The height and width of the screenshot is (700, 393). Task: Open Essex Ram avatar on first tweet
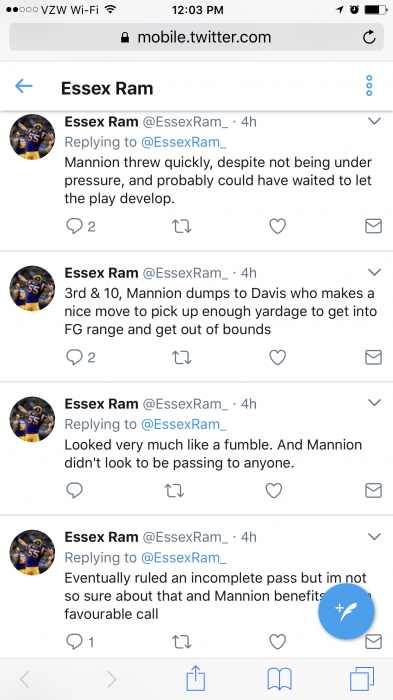coord(32,137)
